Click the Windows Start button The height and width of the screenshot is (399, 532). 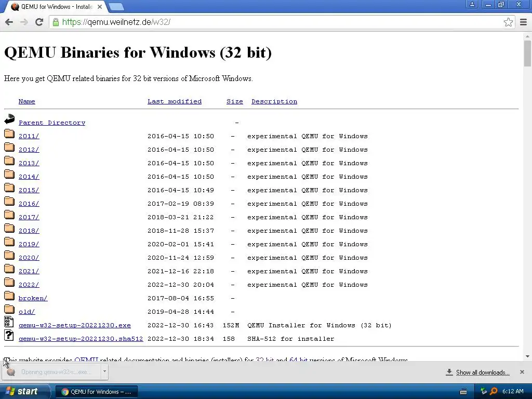point(25,392)
